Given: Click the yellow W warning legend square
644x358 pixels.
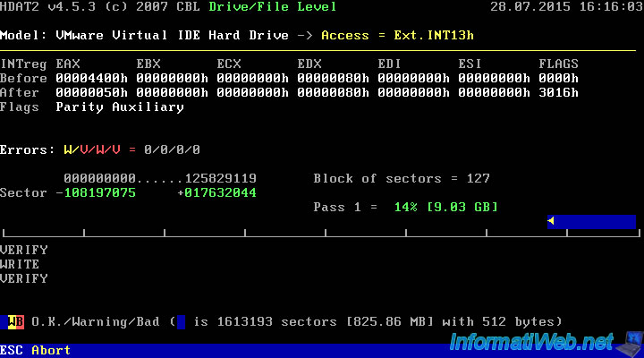Looking at the screenshot, I should (x=12, y=322).
